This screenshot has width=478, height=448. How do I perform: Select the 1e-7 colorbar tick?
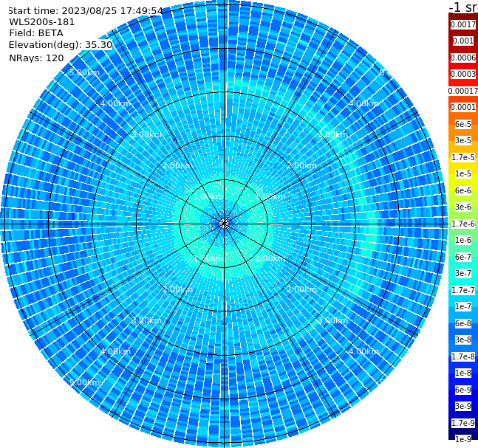[x=463, y=306]
